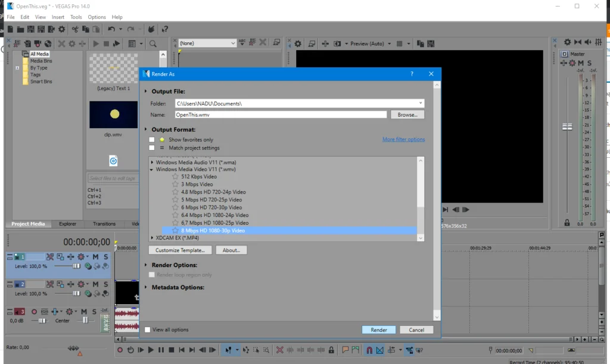This screenshot has height=364, width=610.
Task: Solo video track 1 with S button
Action: pyautogui.click(x=106, y=257)
